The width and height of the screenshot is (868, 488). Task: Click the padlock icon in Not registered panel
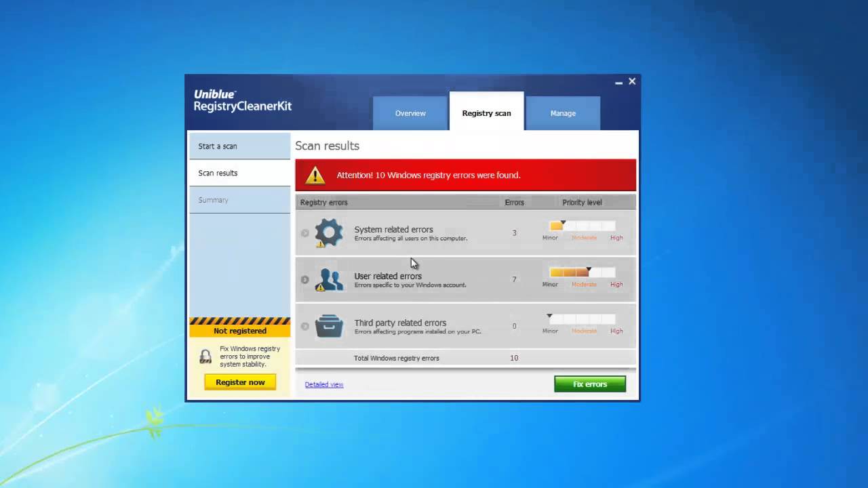point(205,357)
